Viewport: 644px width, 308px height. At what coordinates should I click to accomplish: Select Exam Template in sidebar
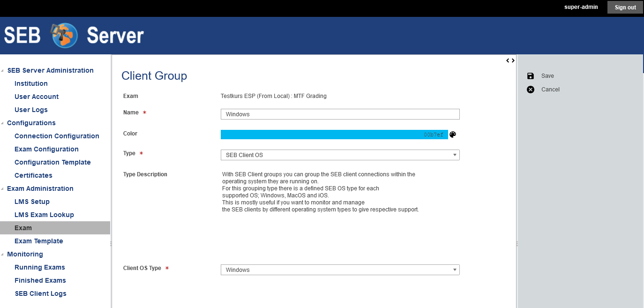point(38,241)
